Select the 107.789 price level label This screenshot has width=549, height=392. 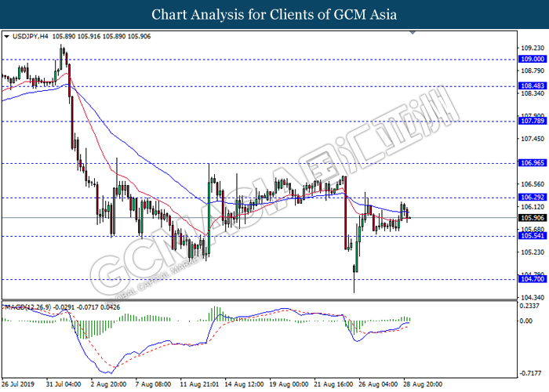click(x=533, y=121)
